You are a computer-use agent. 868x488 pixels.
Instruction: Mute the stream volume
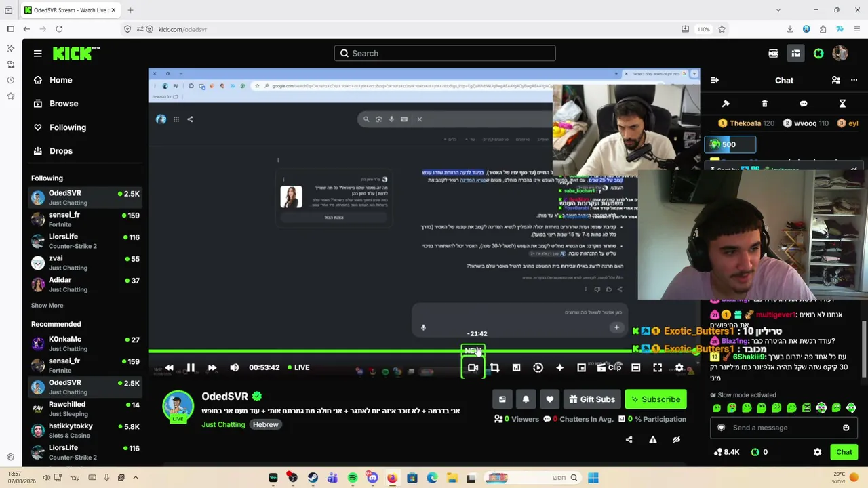click(x=234, y=367)
